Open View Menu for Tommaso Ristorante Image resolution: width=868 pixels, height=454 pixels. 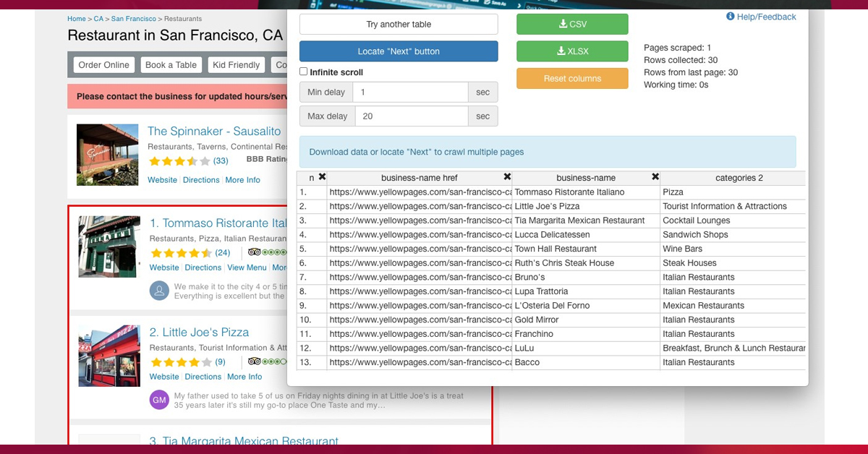pos(247,267)
